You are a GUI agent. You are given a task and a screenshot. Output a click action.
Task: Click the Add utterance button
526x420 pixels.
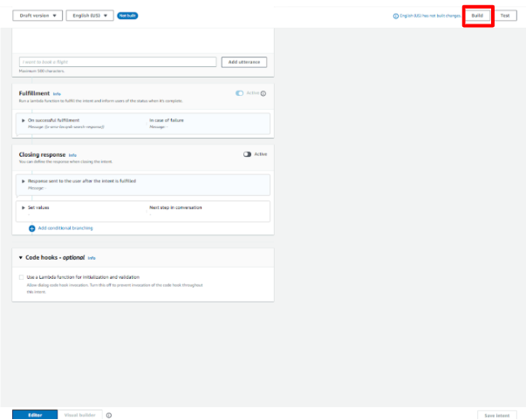244,62
